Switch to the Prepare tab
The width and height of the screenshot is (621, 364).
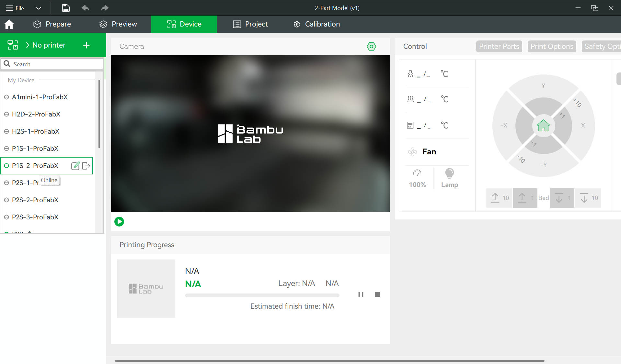click(52, 24)
